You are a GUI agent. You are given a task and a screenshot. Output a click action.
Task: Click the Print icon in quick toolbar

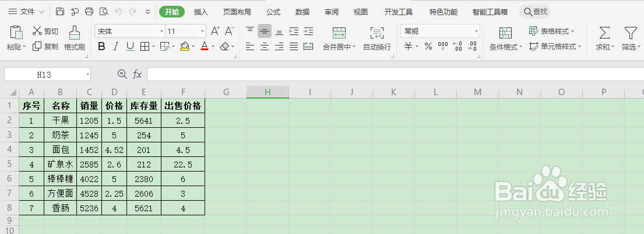[89, 12]
